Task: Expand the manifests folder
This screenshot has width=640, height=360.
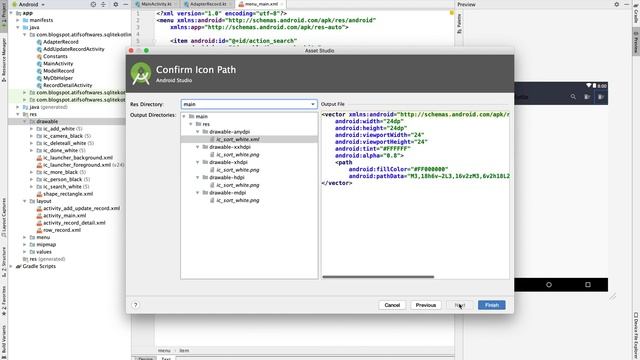Action: click(18, 20)
